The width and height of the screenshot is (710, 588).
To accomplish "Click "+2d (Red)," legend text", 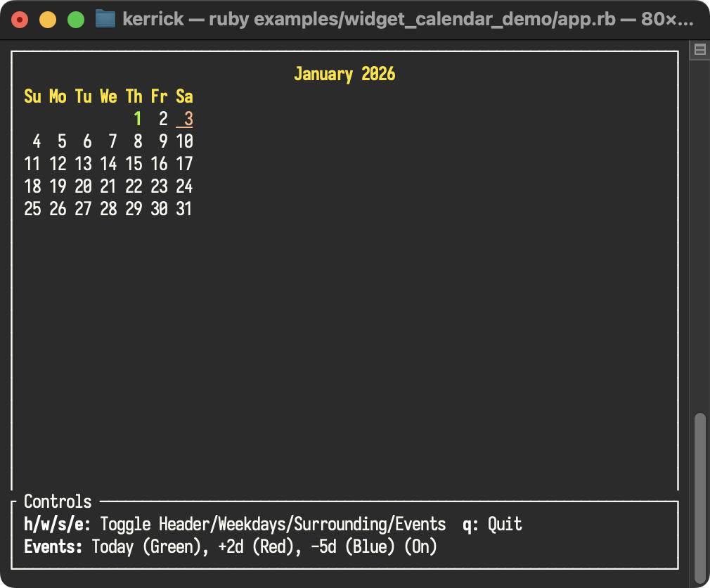I will 259,547.
